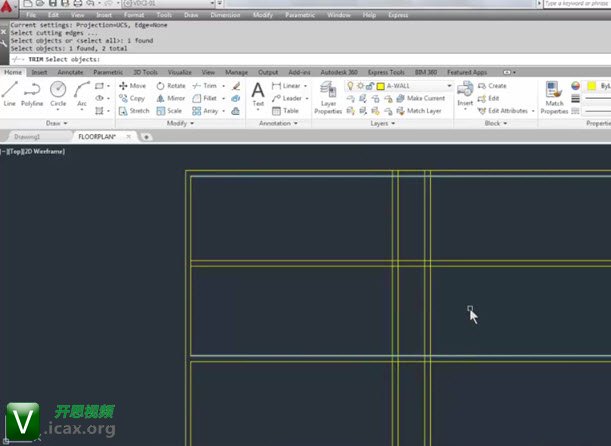Viewport: 611px width, 446px height.
Task: Toggle ribbon minimize button after Featured Apps
Action: point(507,72)
